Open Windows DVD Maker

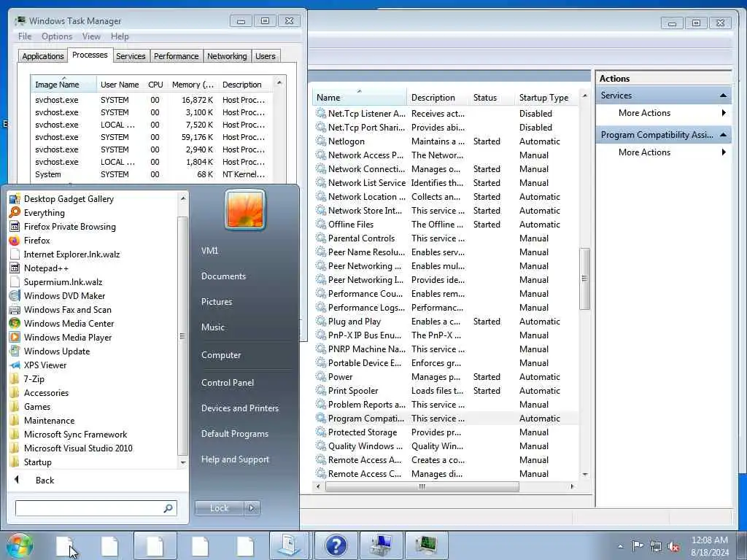(64, 296)
